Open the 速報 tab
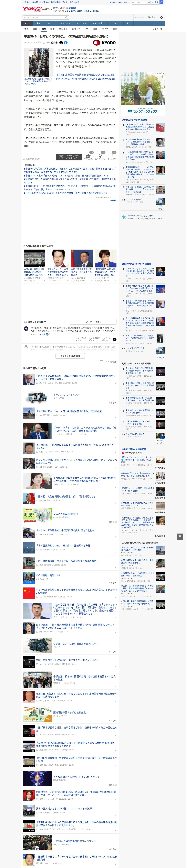This screenshot has height=868, width=186. click(38, 24)
